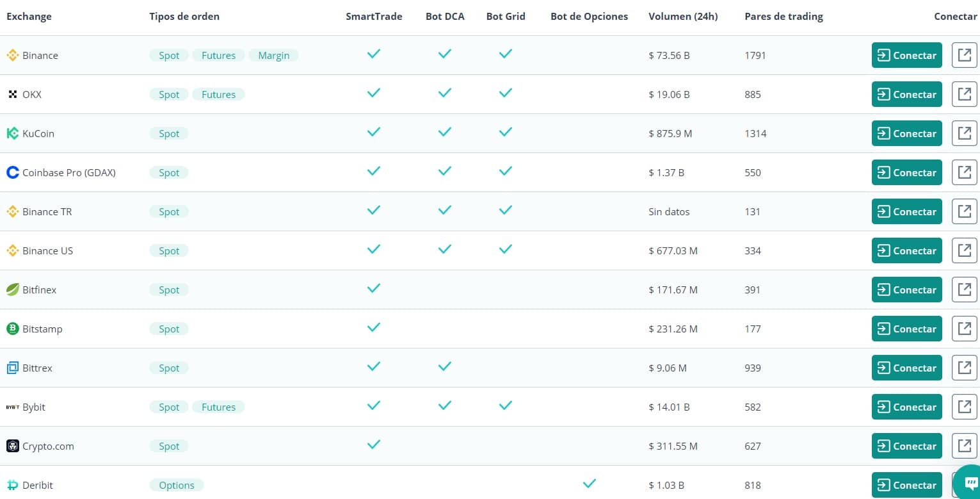Connect the Binance TR exchange
980x499 pixels.
pos(907,211)
